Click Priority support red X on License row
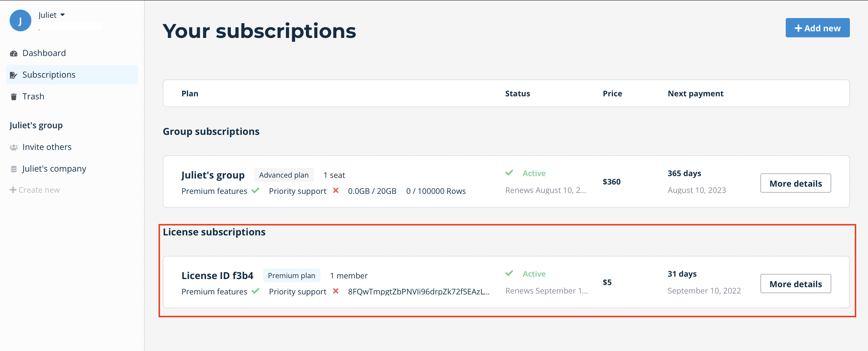The image size is (868, 351). (336, 291)
